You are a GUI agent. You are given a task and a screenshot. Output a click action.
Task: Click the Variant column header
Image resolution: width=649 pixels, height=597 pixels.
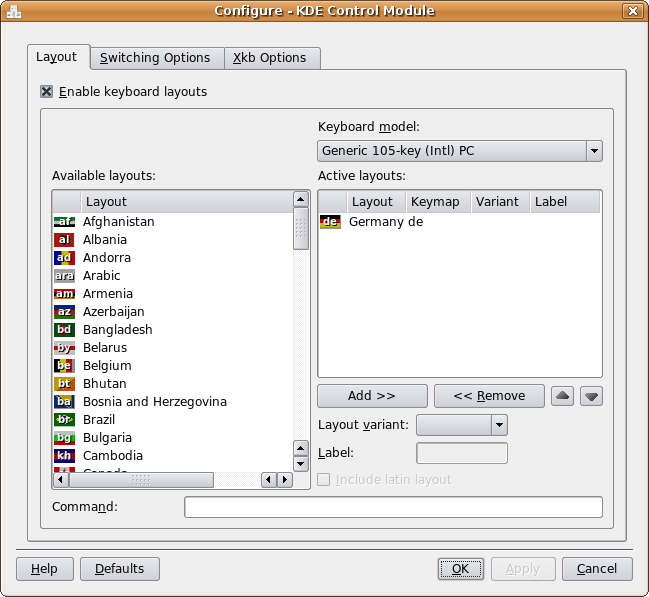501,202
